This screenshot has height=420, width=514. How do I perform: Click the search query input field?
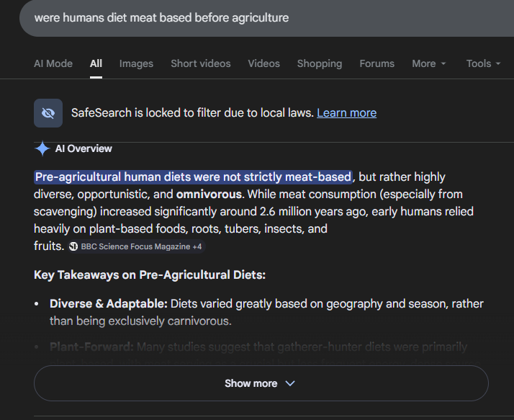(x=216, y=17)
